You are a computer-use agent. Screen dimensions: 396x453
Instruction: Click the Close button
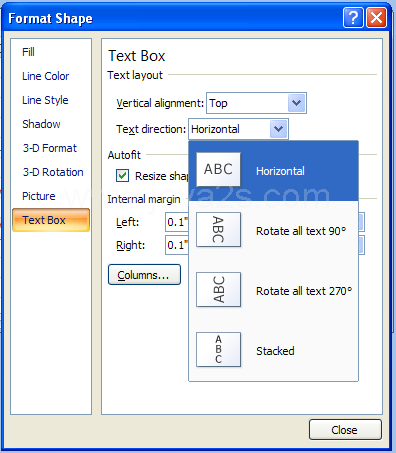point(345,430)
